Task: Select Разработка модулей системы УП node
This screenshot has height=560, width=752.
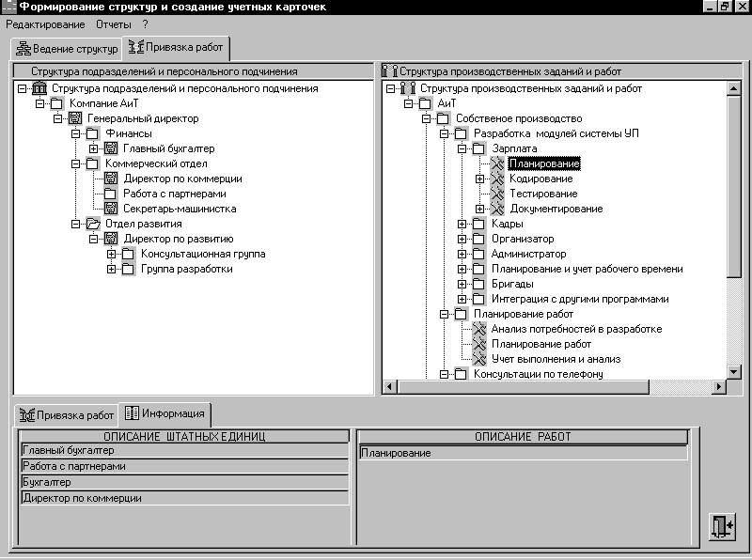Action: coord(556,133)
